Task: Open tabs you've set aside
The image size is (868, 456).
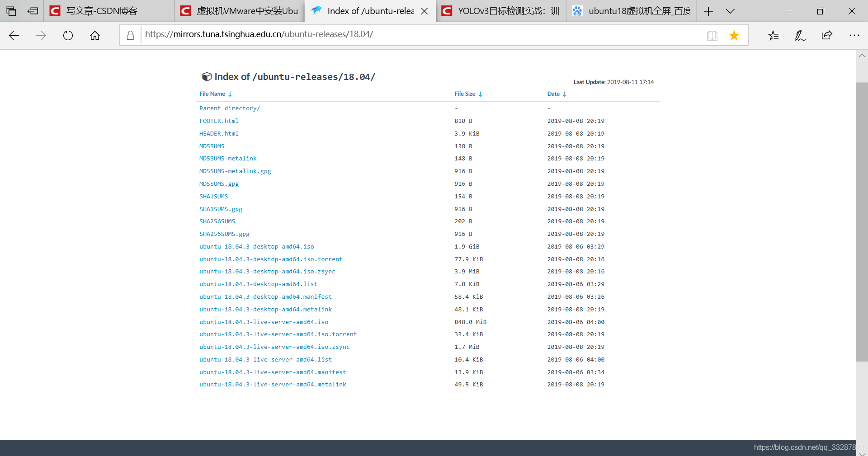Action: (11, 11)
